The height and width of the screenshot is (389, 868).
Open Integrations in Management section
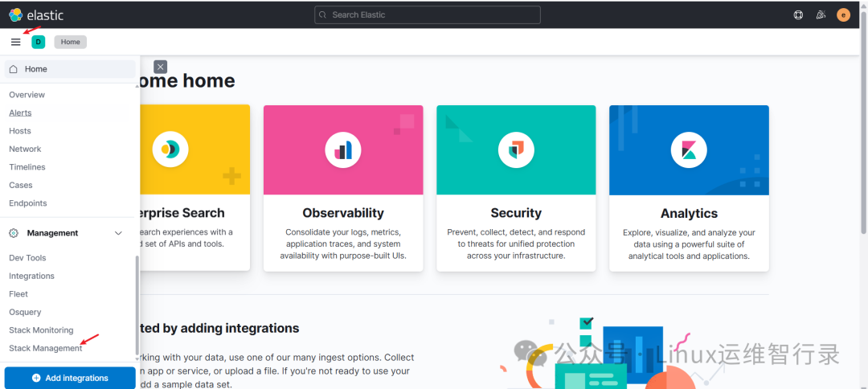(x=31, y=276)
